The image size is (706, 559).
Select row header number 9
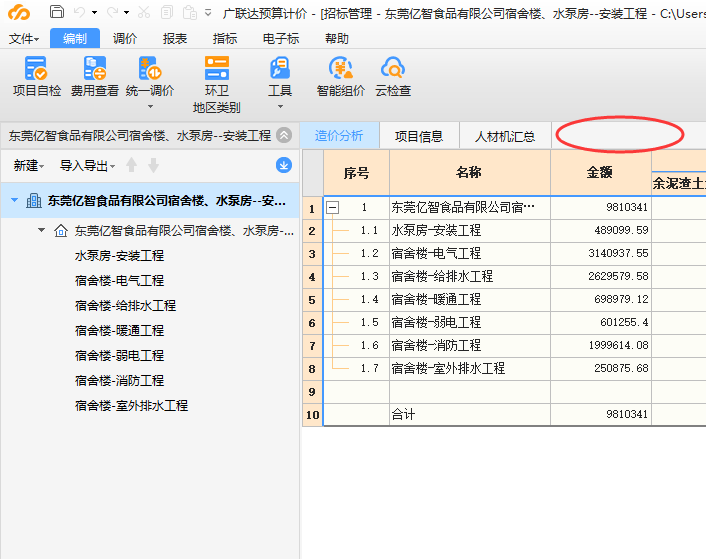tap(312, 392)
